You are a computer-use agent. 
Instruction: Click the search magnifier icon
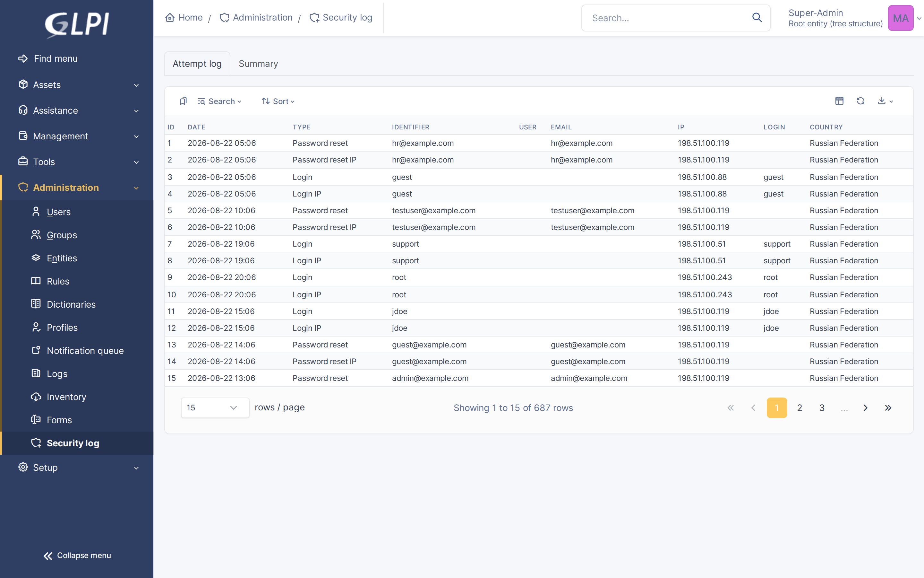(757, 18)
